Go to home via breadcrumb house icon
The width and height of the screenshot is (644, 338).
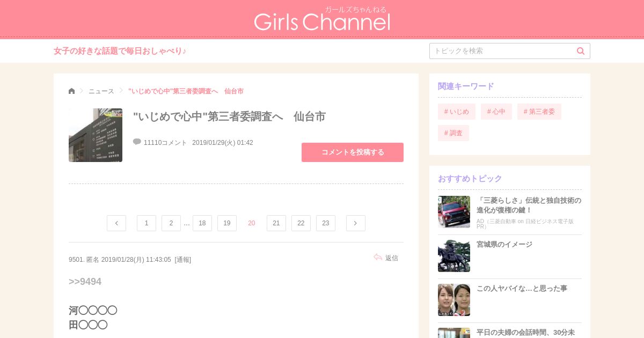point(72,91)
